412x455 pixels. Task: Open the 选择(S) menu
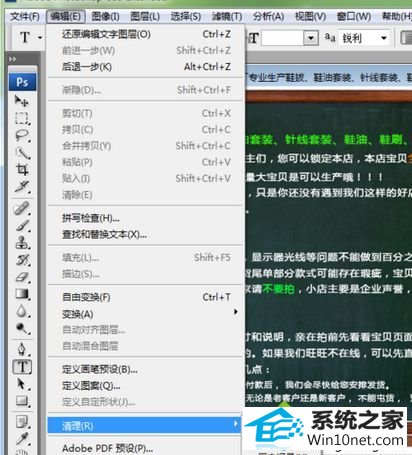point(186,16)
